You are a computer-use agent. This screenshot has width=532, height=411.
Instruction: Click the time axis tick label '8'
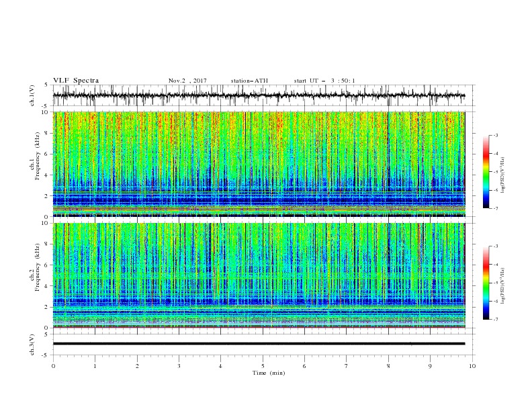point(388,366)
